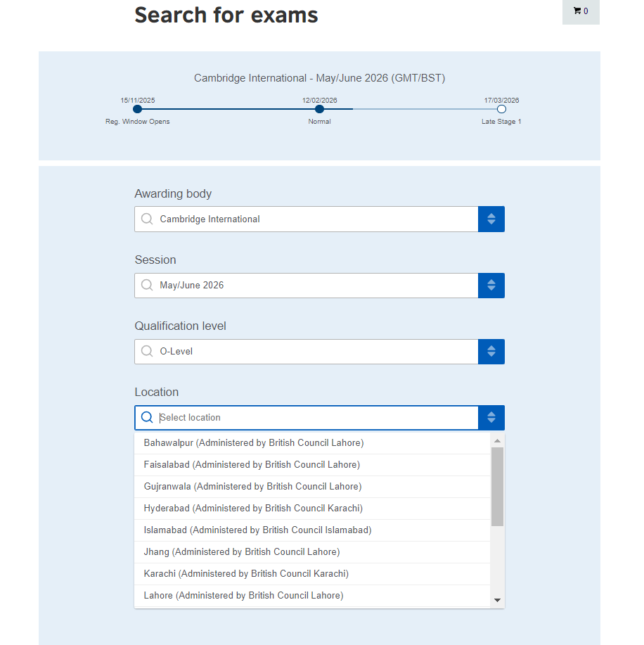The image size is (644, 645).
Task: Click the location list scroll down arrow
Action: (x=497, y=600)
